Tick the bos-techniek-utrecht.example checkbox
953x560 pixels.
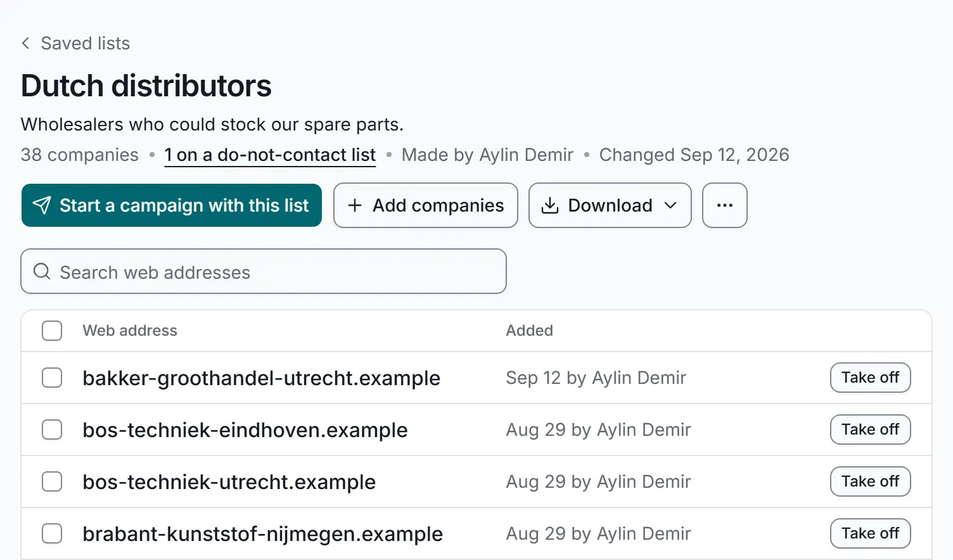(52, 481)
